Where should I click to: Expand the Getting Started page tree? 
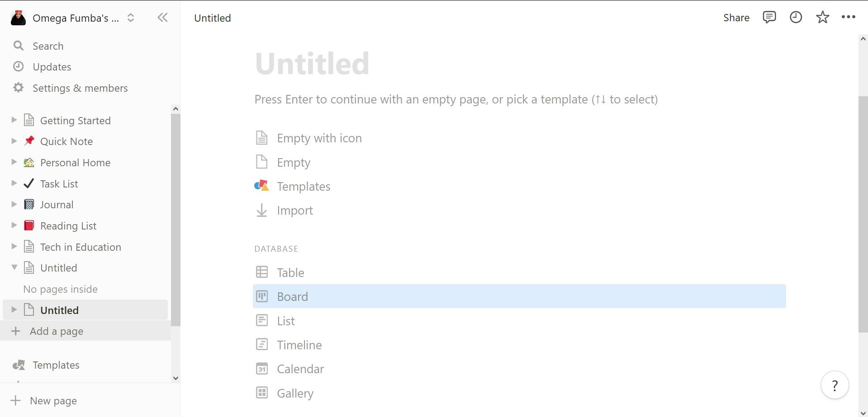pos(14,120)
